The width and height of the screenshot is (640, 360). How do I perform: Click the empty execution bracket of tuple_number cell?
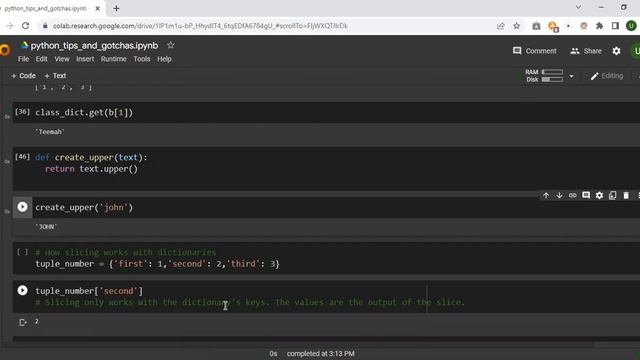(x=22, y=252)
